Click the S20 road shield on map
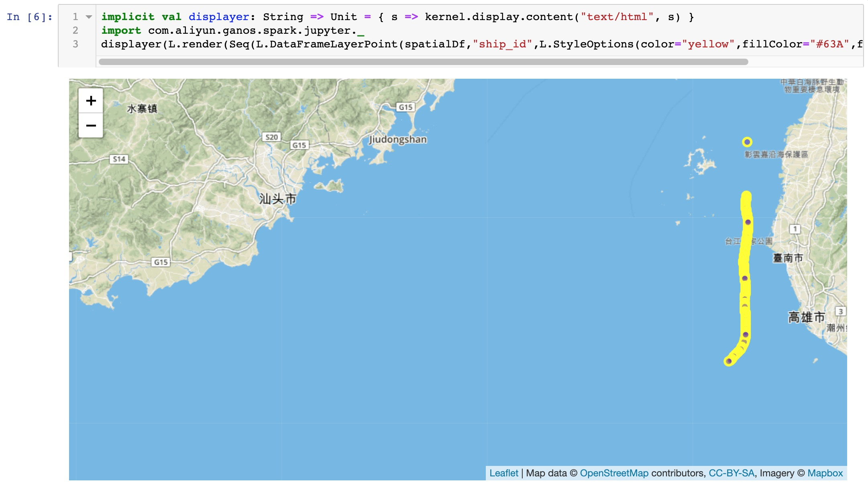868x486 pixels. [x=271, y=137]
